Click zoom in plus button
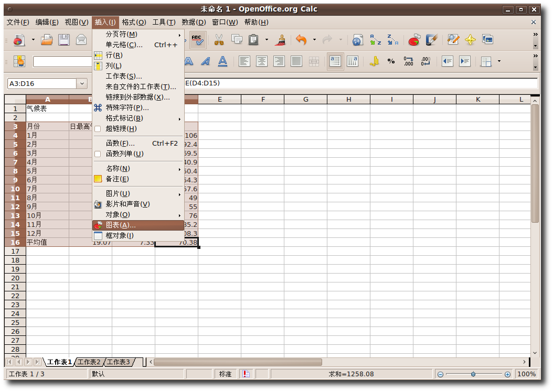553x392 pixels. tap(507, 374)
